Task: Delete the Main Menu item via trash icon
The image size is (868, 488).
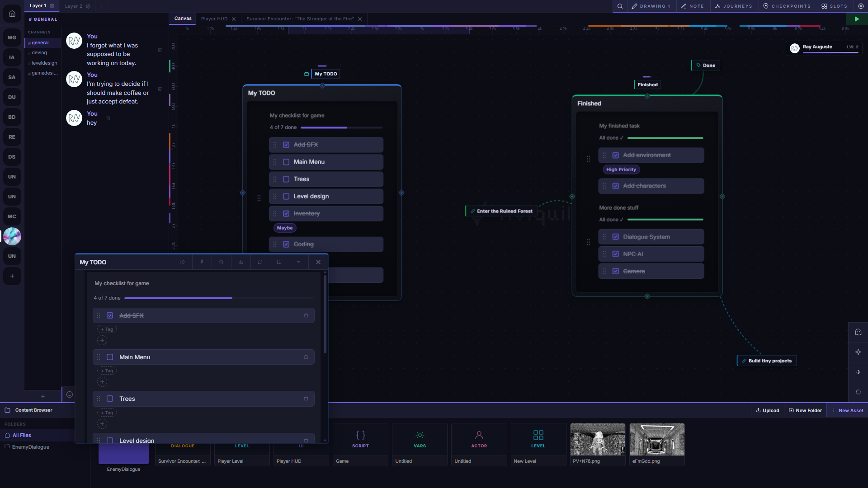Action: coord(306,357)
